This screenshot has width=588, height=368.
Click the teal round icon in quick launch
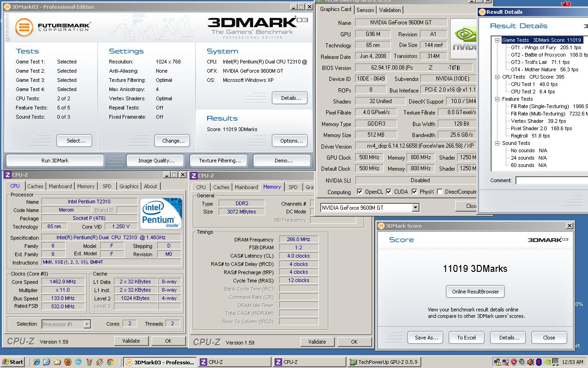[x=79, y=362]
